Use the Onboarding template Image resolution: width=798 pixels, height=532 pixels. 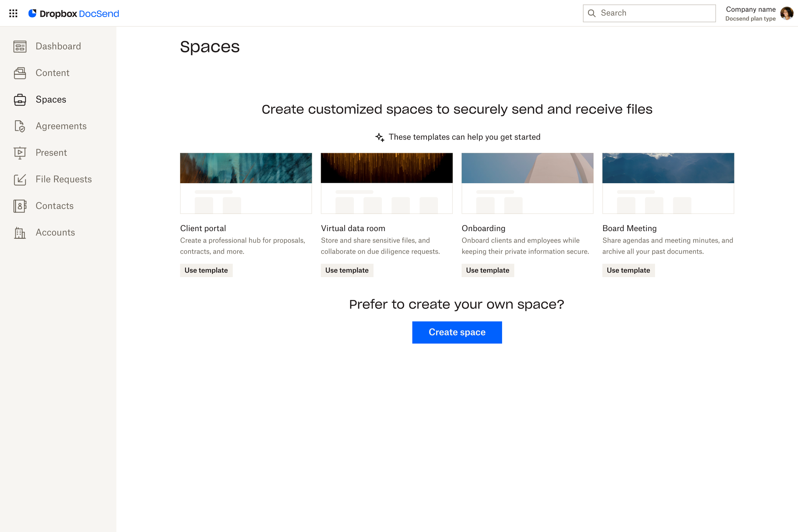click(487, 270)
